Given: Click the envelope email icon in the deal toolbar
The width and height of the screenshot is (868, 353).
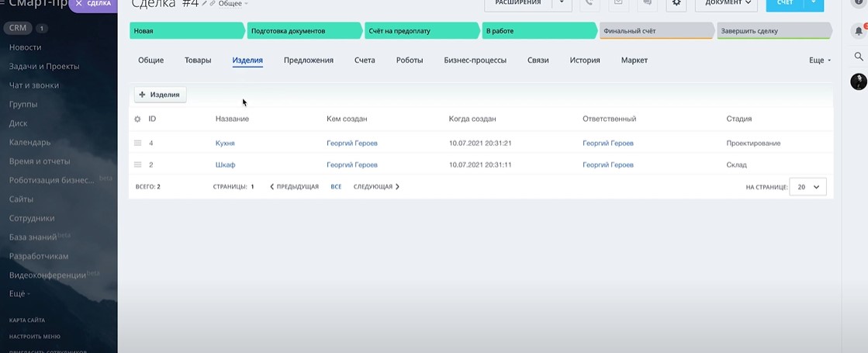Looking at the screenshot, I should 618,3.
